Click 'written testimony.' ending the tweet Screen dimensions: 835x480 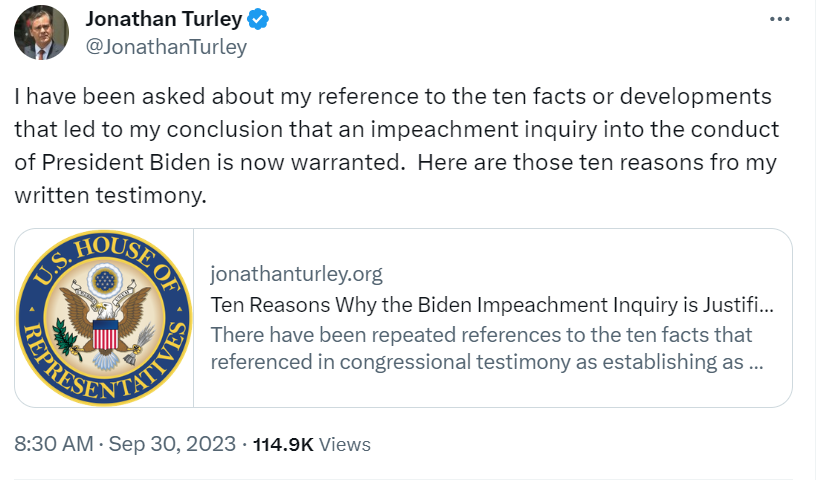click(110, 195)
